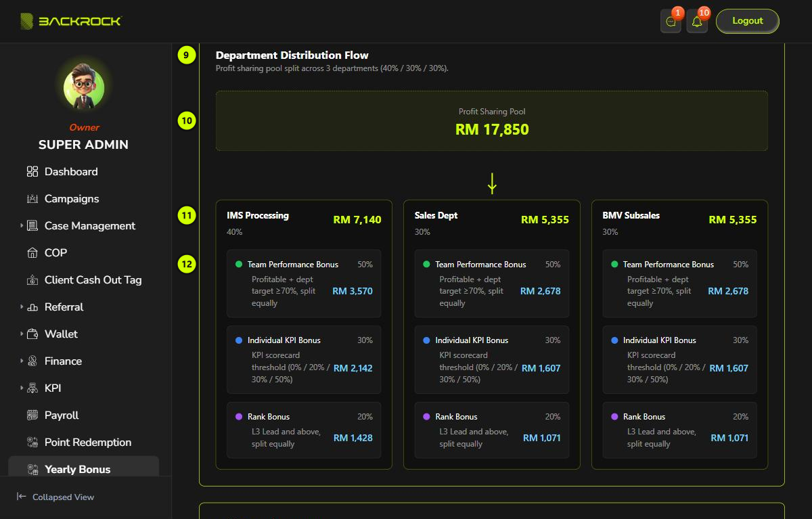Screen dimensions: 812x519
Task: Click RM 3,570 in IMS Processing
Action: point(353,291)
